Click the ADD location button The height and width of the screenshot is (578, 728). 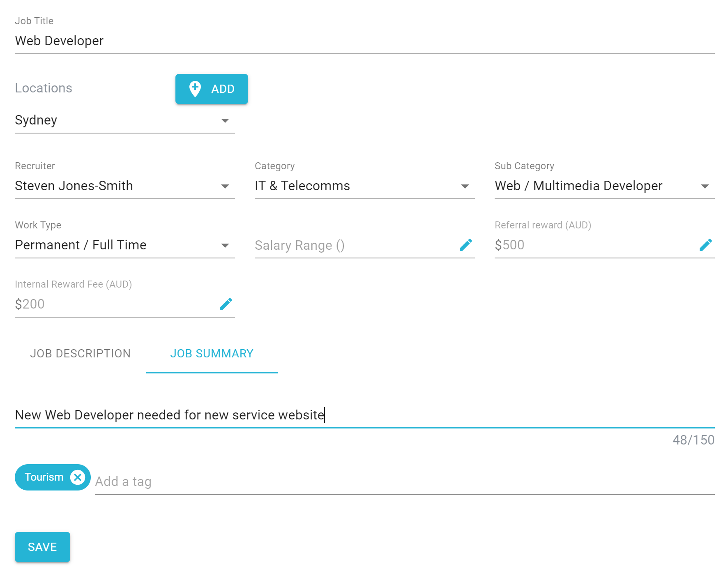(x=212, y=89)
